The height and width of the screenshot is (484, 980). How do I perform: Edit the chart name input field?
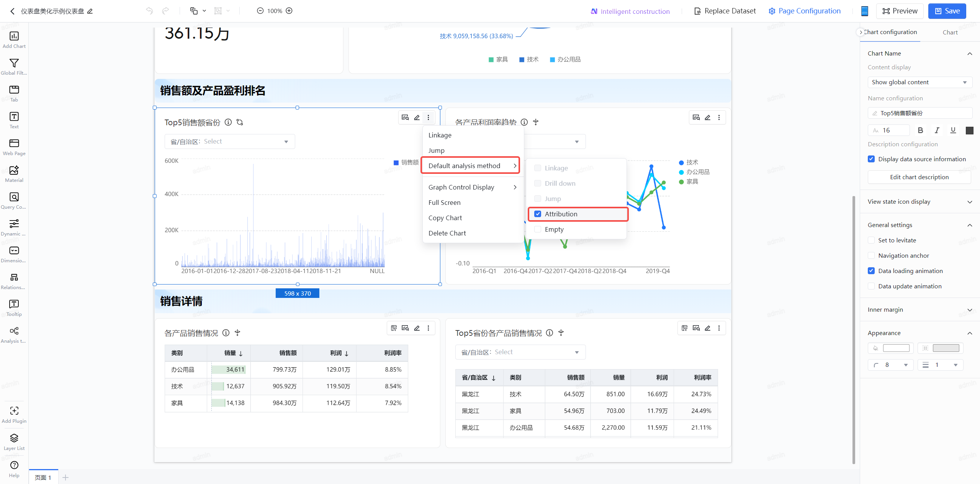(x=920, y=113)
